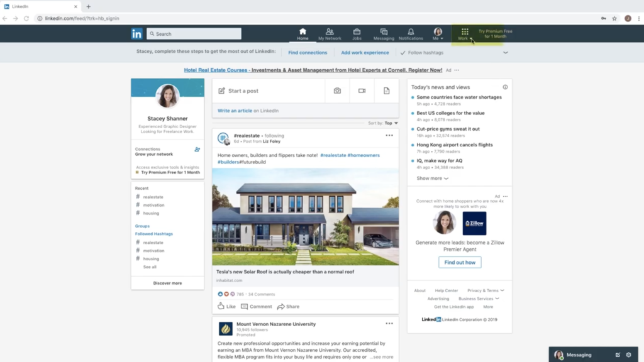Viewport: 644px width, 362px height.
Task: Click Find connections link
Action: [308, 53]
